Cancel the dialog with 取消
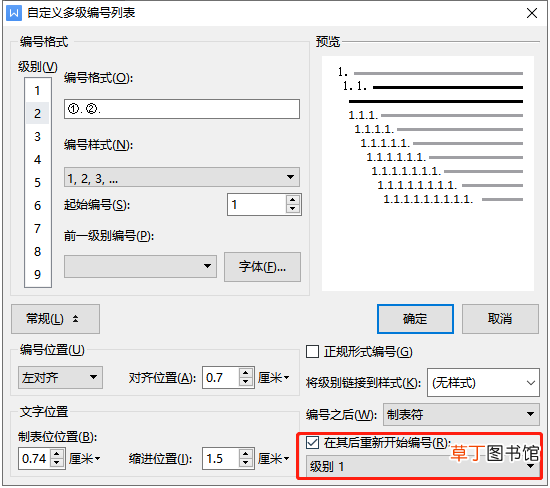This screenshot has width=550, height=488. click(x=500, y=319)
